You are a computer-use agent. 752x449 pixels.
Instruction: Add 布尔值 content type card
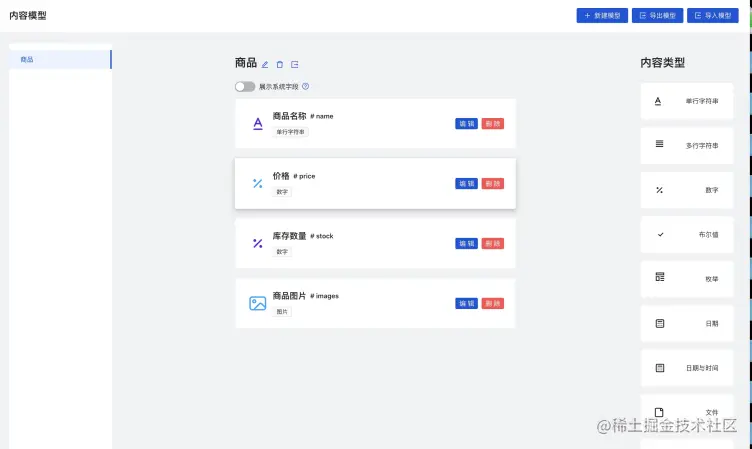(687, 235)
